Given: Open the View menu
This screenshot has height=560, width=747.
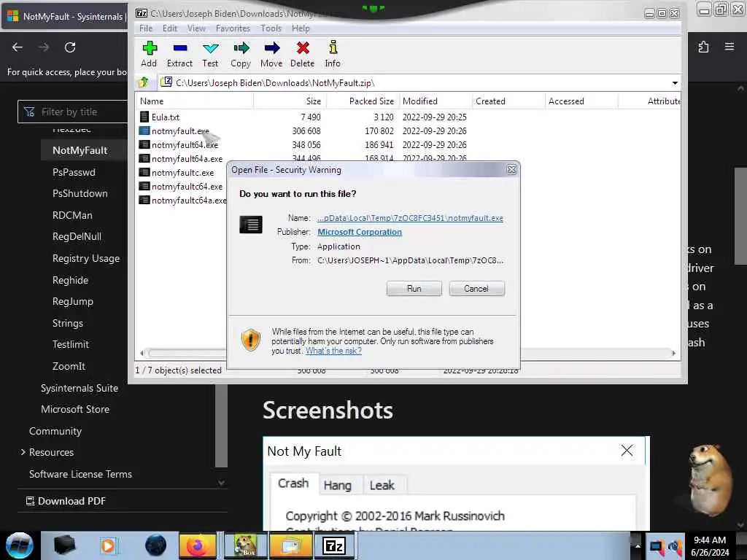Looking at the screenshot, I should tap(196, 28).
